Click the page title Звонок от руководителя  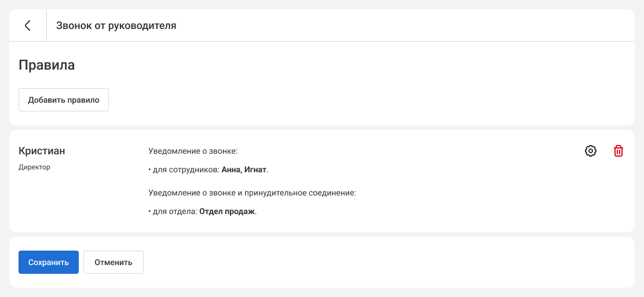(x=116, y=26)
